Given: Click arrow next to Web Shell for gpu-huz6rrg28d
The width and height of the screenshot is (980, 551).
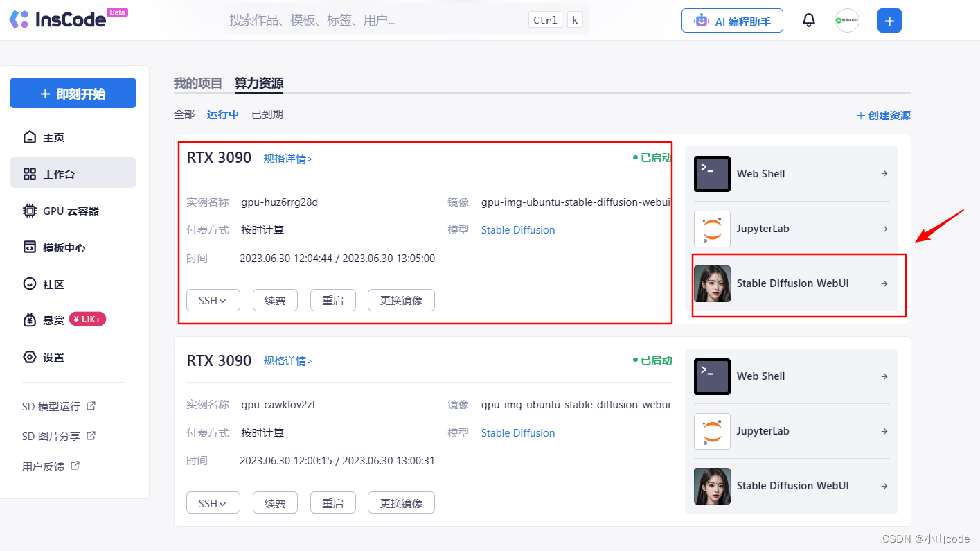Looking at the screenshot, I should [x=884, y=174].
